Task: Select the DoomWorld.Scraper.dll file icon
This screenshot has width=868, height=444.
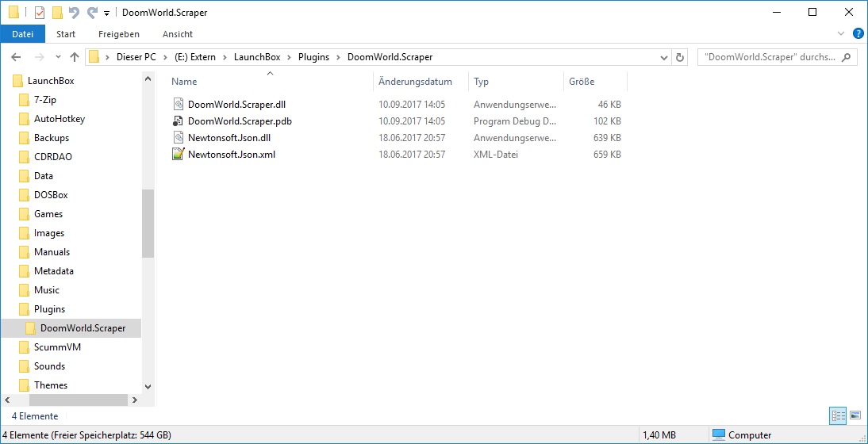Action: coord(178,104)
